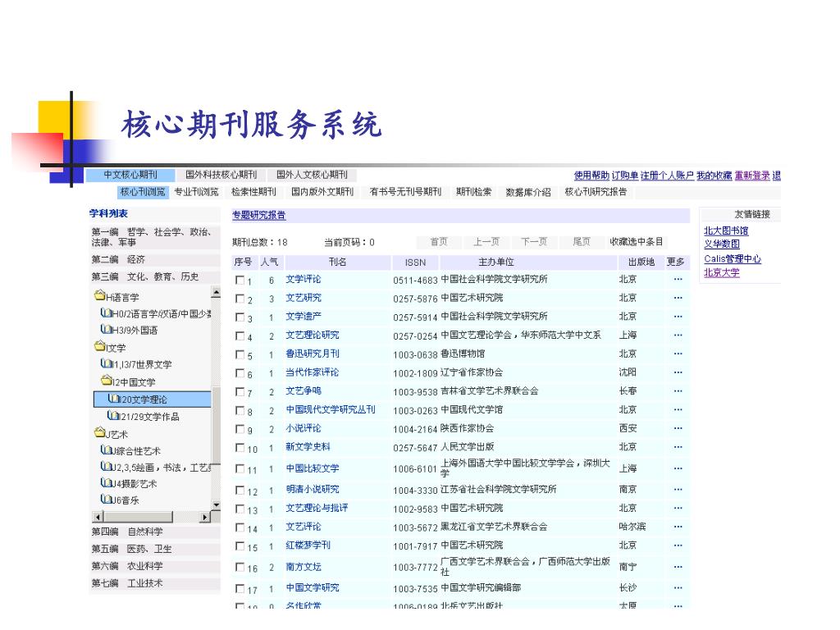Expand the 第七编 工业技术 section
840x630 pixels.
point(154,583)
